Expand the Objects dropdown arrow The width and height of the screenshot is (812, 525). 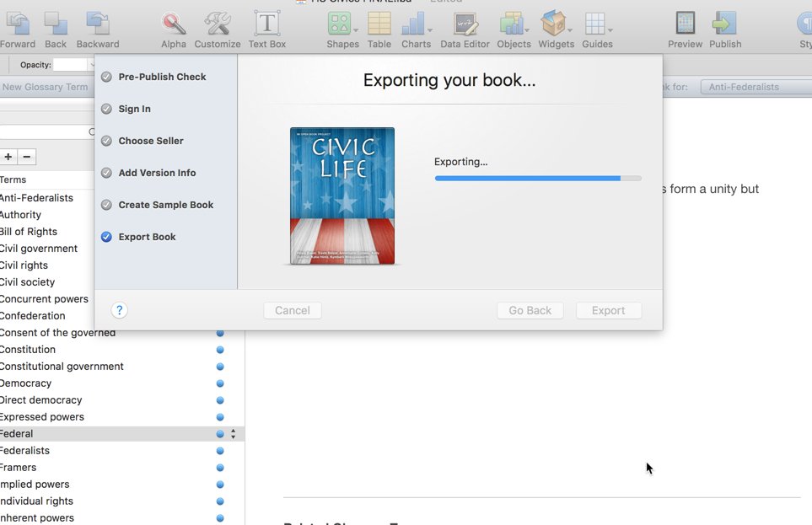click(x=527, y=30)
